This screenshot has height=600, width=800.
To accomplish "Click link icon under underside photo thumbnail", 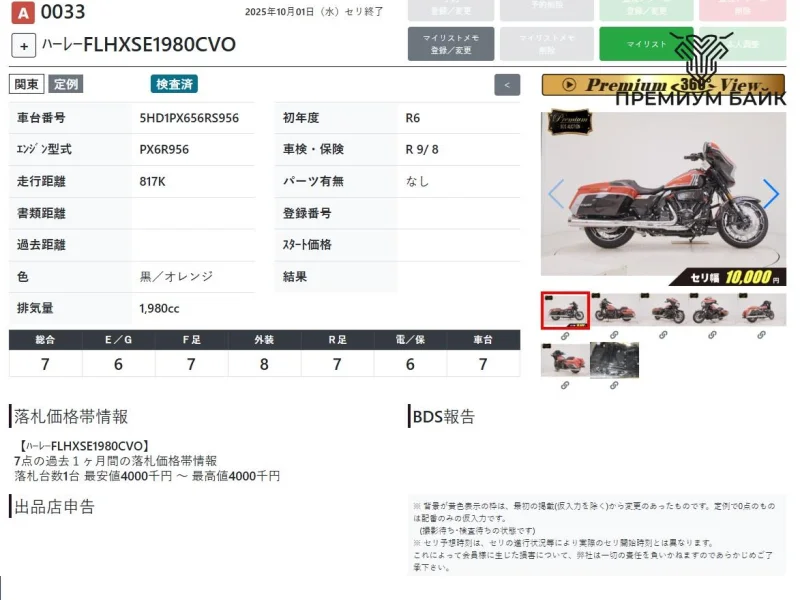I will (x=614, y=385).
